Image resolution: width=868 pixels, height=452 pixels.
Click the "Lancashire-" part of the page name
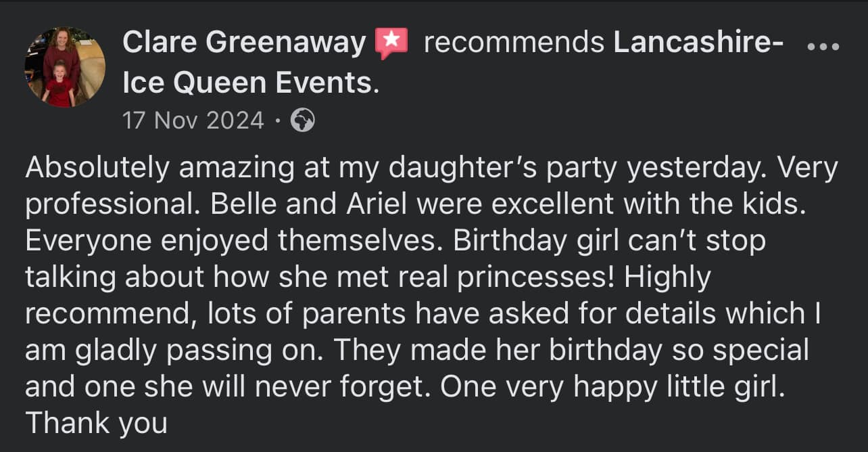tap(698, 43)
